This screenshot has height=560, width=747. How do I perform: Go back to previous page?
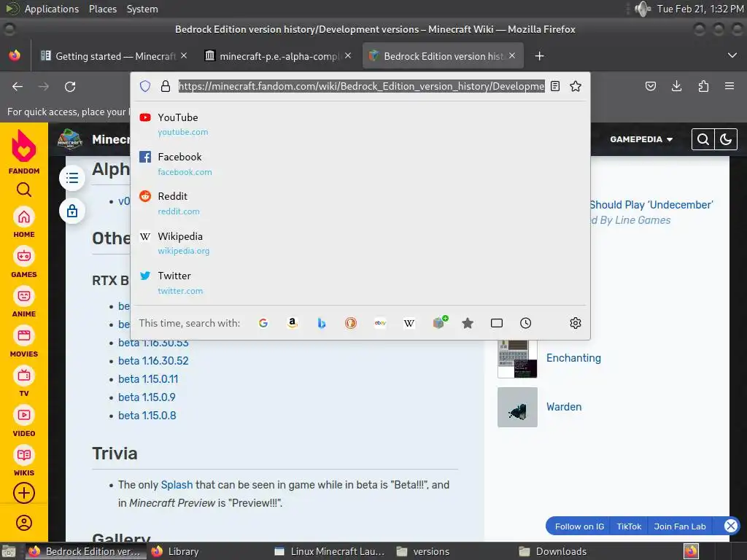pyautogui.click(x=18, y=86)
